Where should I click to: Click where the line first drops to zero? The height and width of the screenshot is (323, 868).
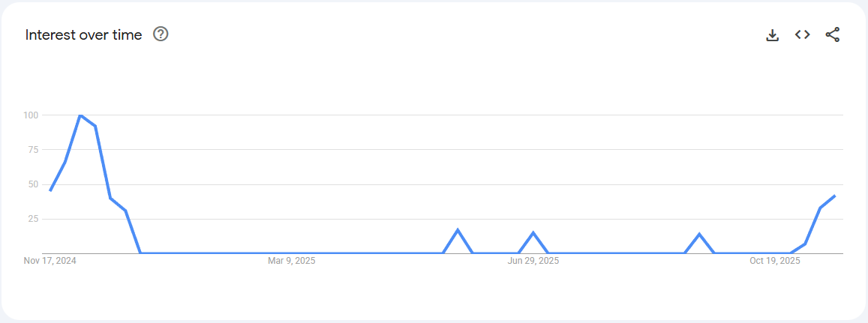coord(141,253)
